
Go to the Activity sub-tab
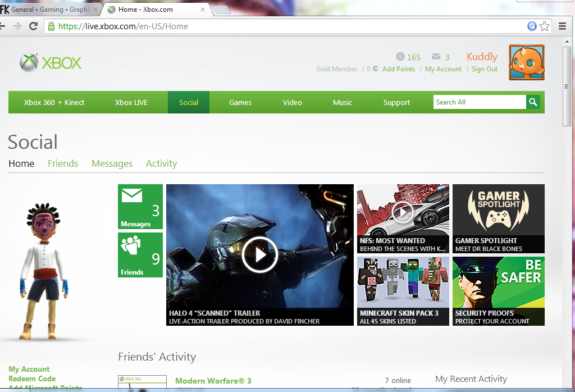click(x=161, y=163)
